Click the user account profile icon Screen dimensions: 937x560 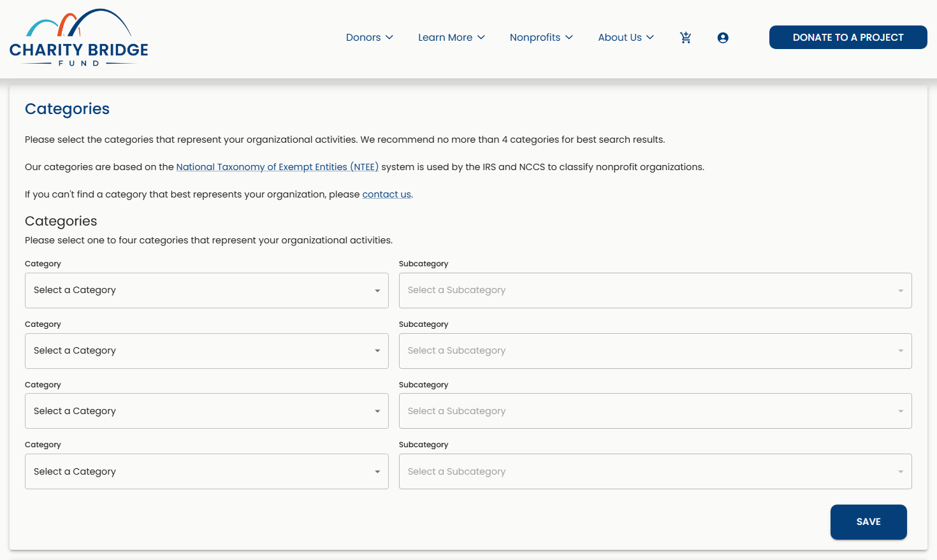point(723,38)
